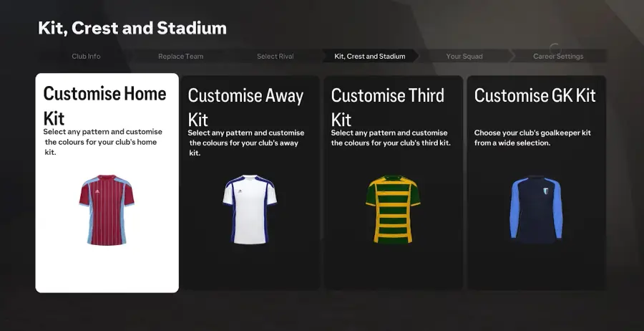Click the chevron arrow before Career Settings

coord(512,56)
